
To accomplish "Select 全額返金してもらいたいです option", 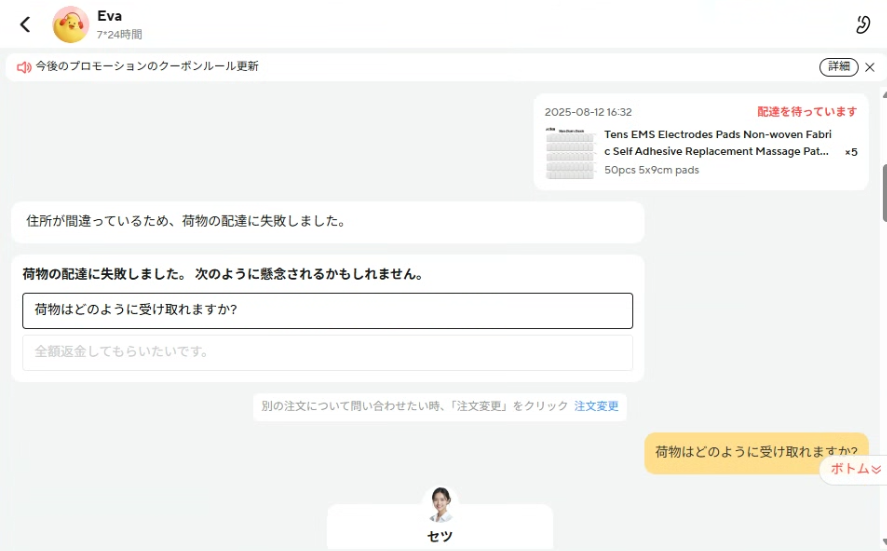I will click(327, 352).
